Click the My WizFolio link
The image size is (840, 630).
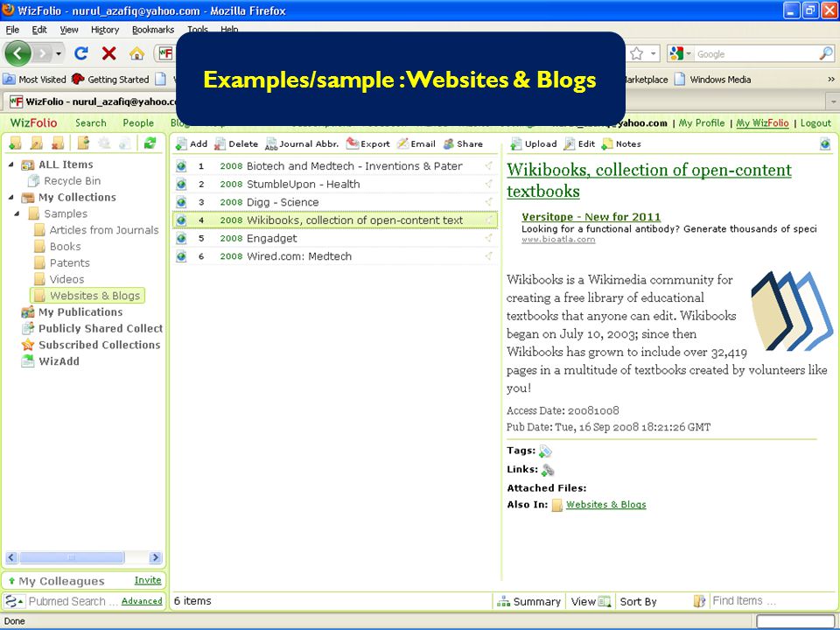(762, 122)
